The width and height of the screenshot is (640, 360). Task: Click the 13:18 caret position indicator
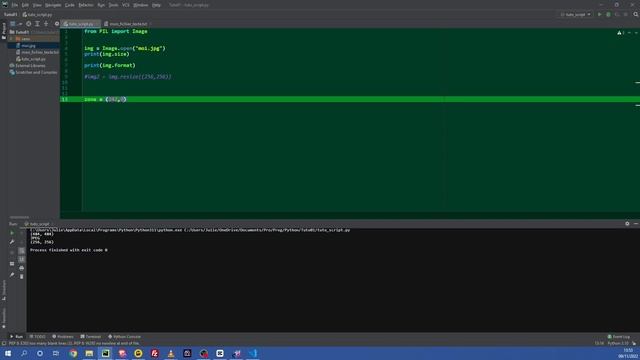coord(599,343)
